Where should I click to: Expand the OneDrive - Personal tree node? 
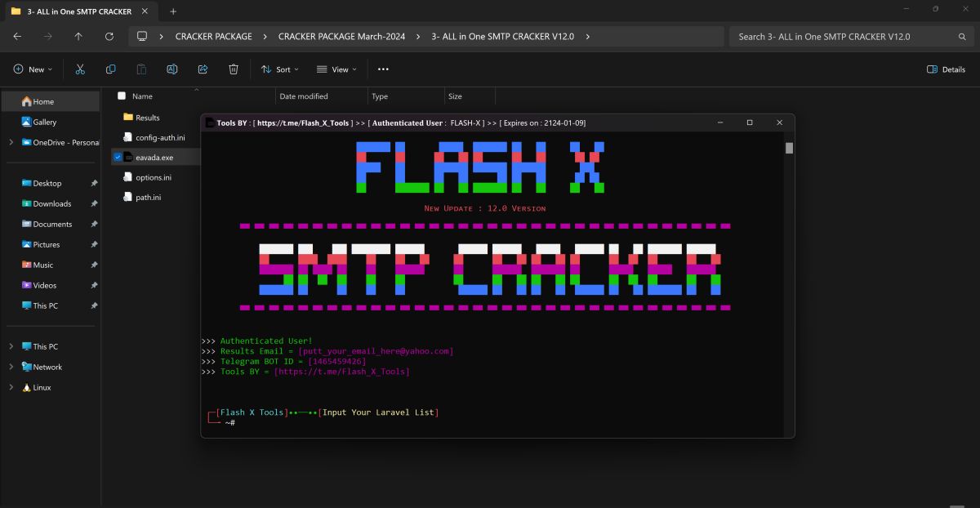[11, 142]
